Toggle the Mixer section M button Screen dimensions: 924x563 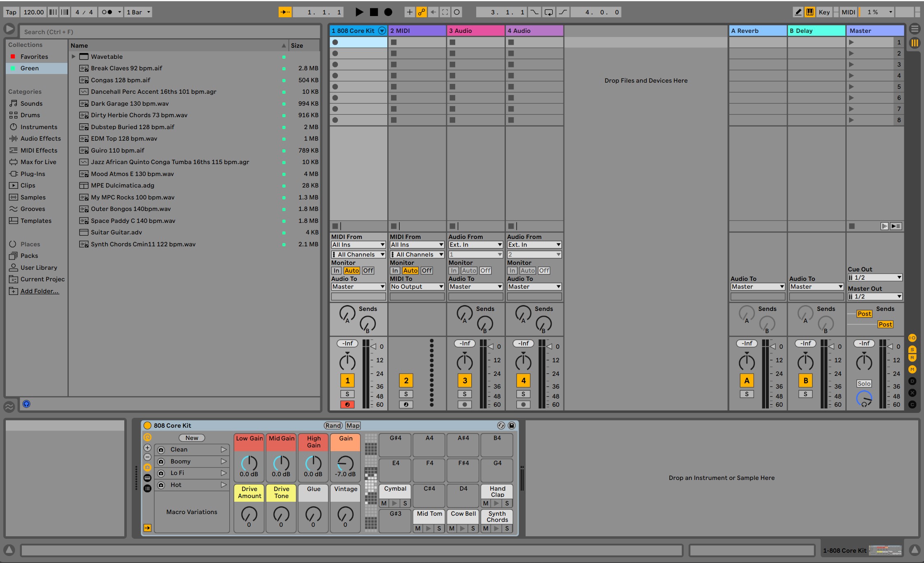[x=912, y=369]
